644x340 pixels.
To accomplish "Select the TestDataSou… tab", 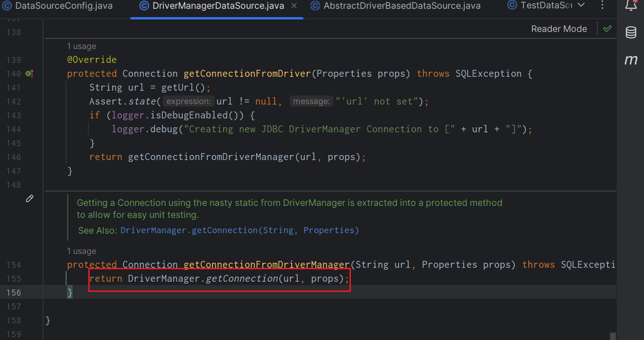I will 546,6.
